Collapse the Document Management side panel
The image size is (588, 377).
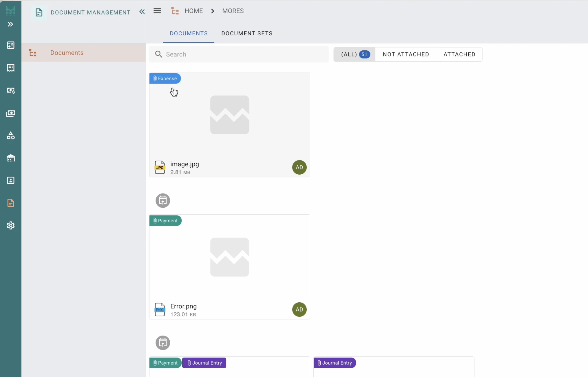coord(142,12)
